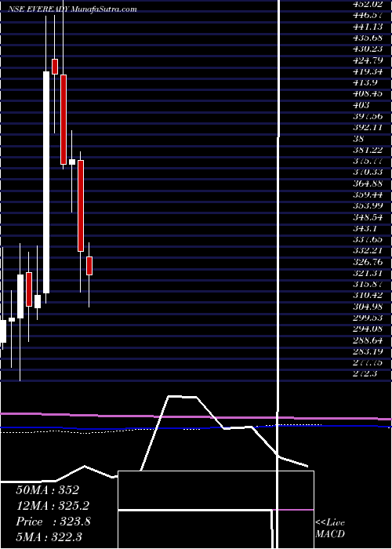Click the 332.21 price axis label
The image size is (392, 549).
tap(369, 251)
